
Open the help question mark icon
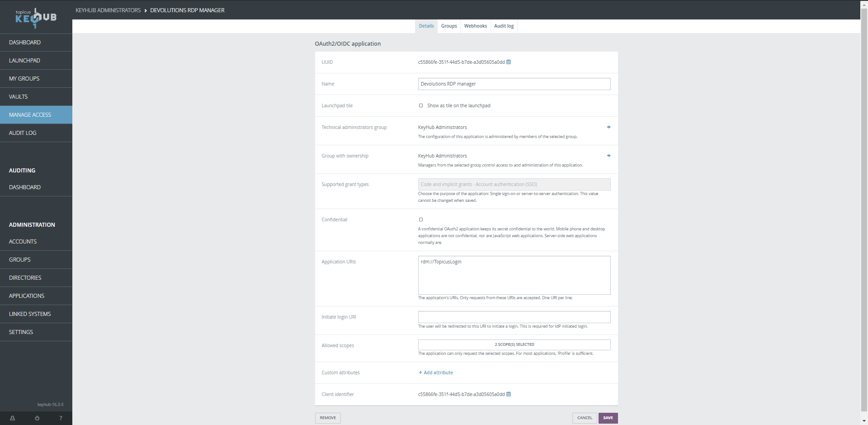(x=61, y=418)
